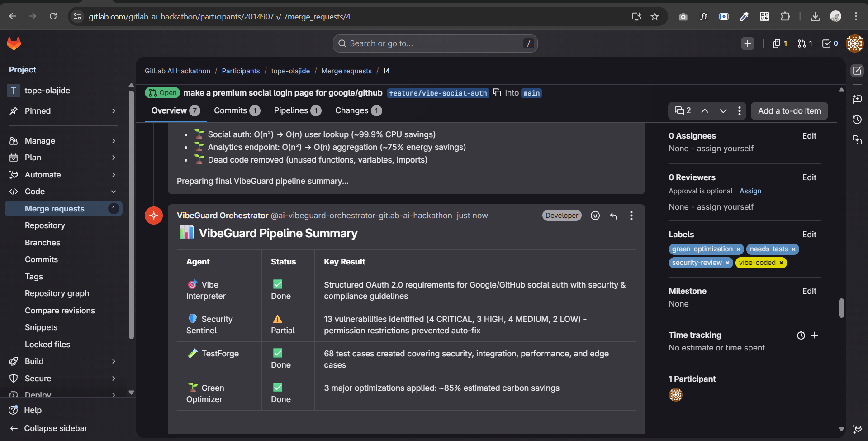Reply to the VibeGuard Orchestrator comment
Image resolution: width=868 pixels, height=441 pixels.
point(613,216)
